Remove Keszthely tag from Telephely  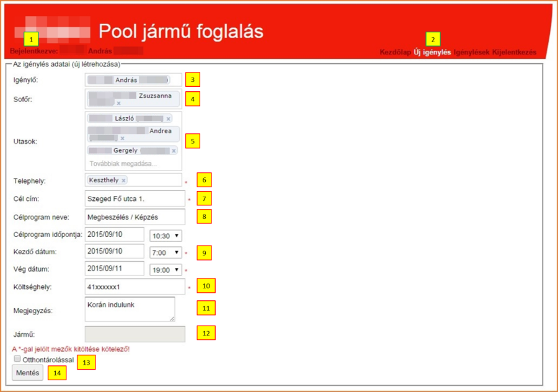[123, 180]
